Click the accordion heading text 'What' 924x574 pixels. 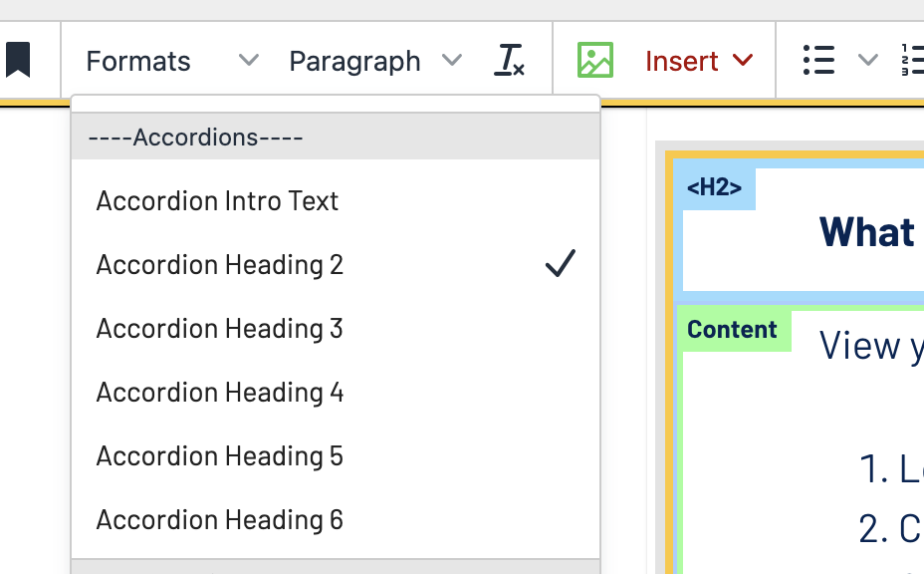pyautogui.click(x=866, y=232)
